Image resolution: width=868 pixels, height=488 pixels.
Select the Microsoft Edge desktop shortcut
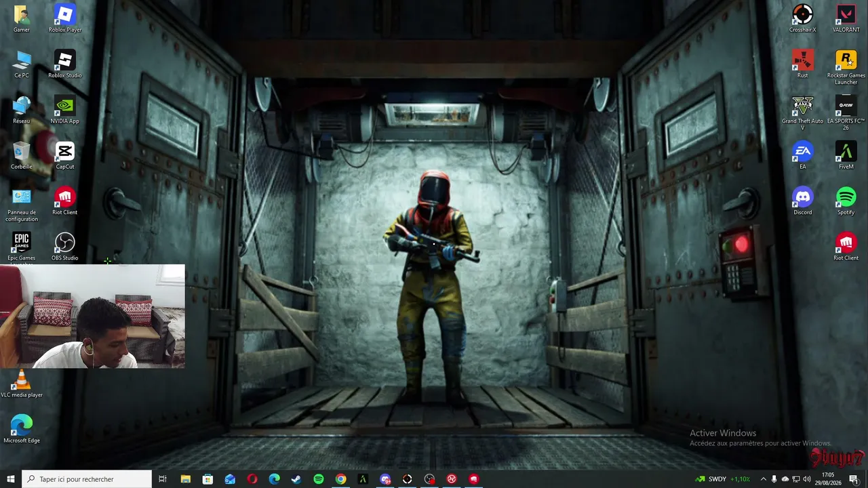22,429
